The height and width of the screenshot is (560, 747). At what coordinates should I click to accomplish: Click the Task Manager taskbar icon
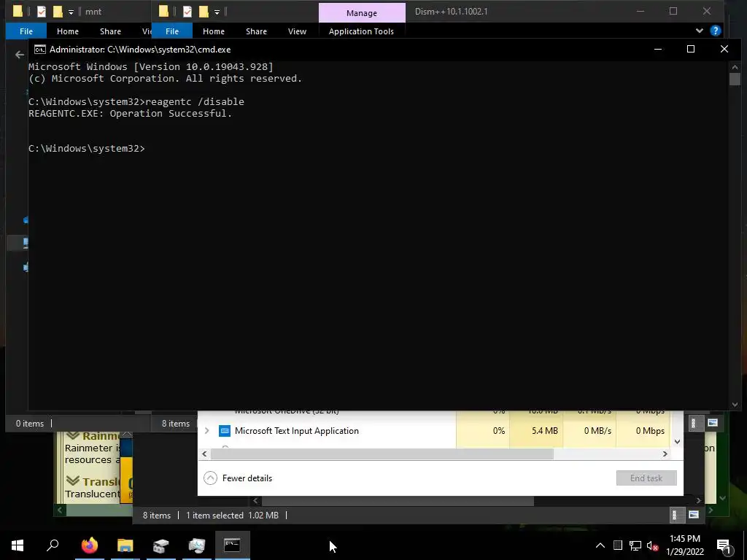tap(197, 545)
